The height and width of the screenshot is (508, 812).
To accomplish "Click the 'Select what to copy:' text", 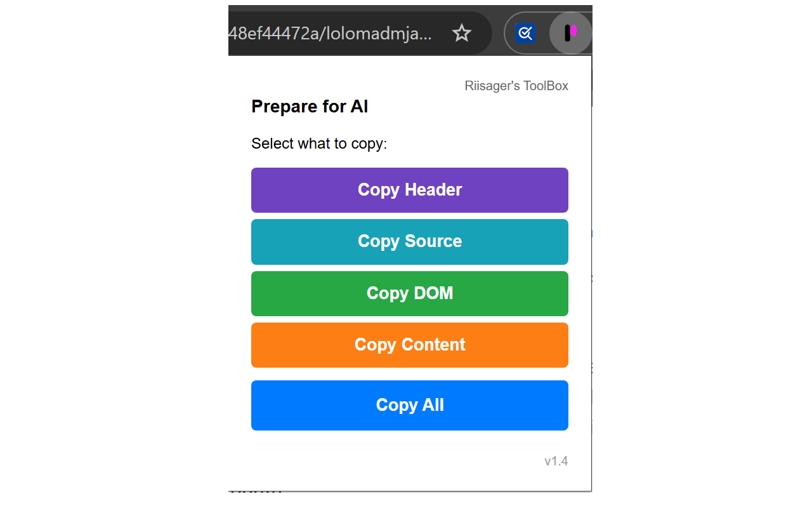I will (x=319, y=144).
